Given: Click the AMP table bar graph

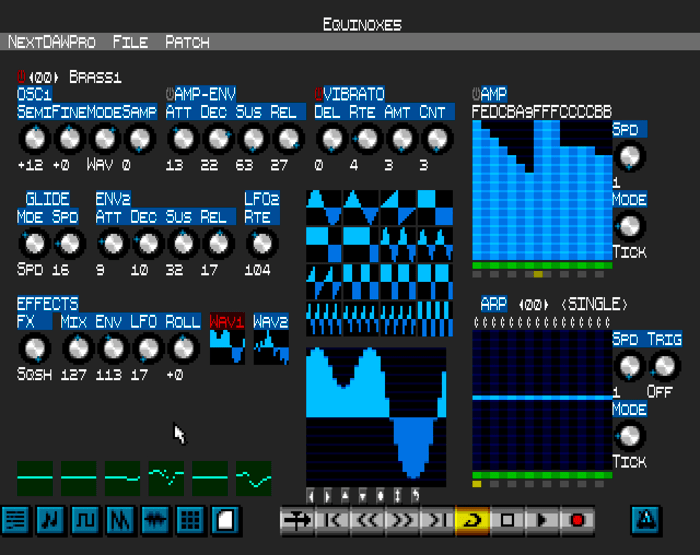Looking at the screenshot, I should (542, 190).
